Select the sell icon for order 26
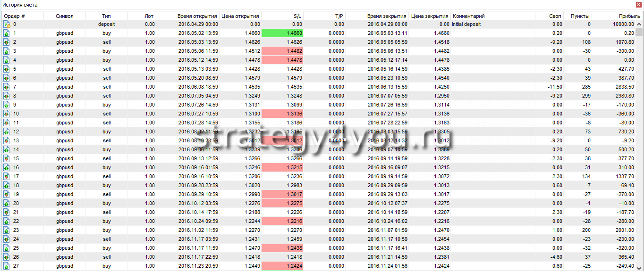This screenshot has width=644, height=271. [7, 257]
